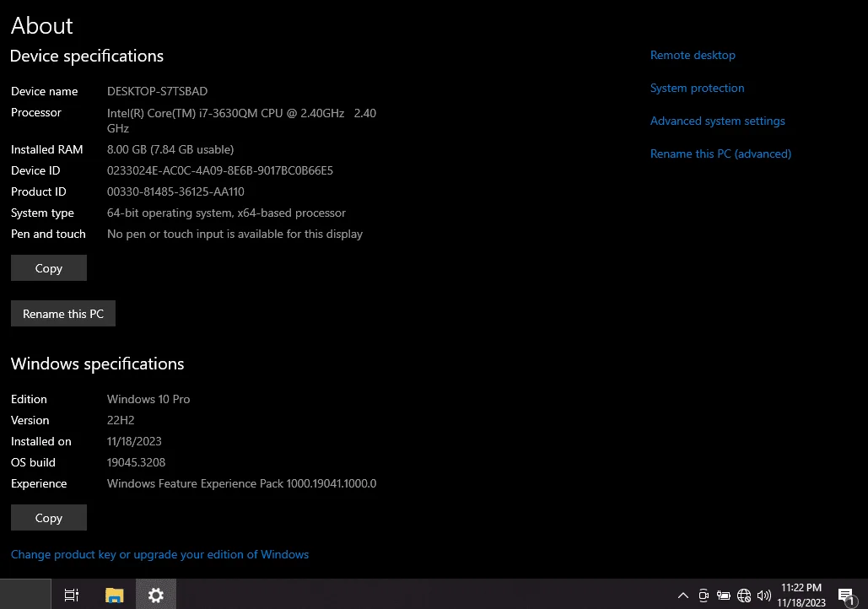Copy the device specifications

pos(49,268)
